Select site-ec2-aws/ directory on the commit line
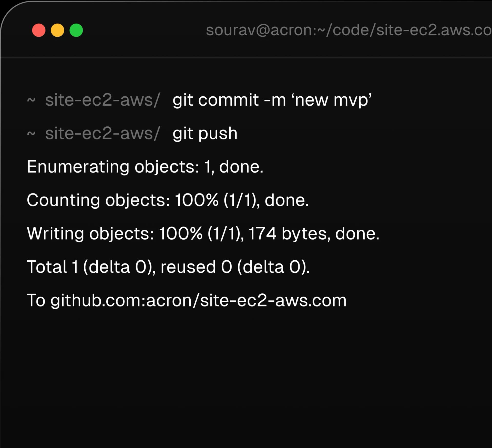The image size is (492, 448). 102,100
